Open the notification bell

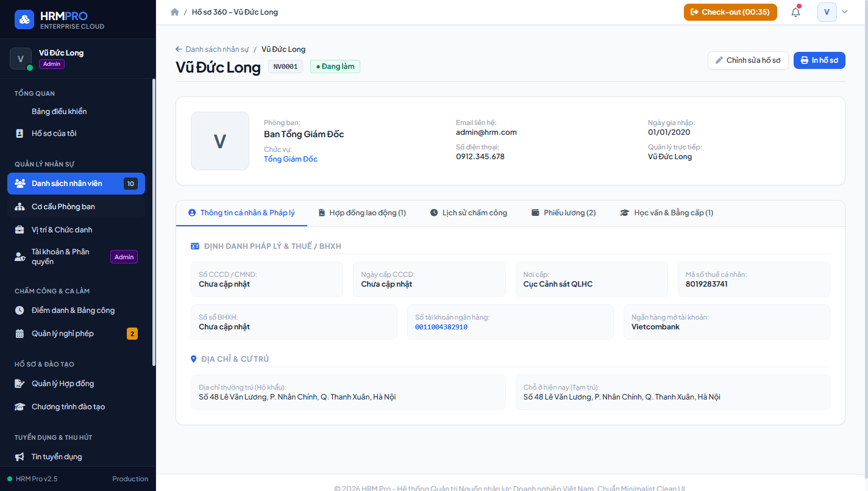click(795, 12)
